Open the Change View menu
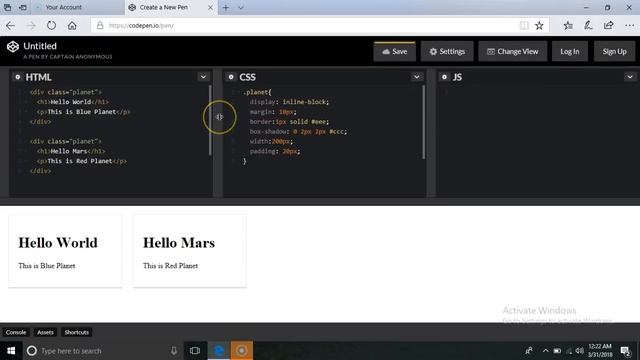The width and height of the screenshot is (640, 360). [x=513, y=51]
